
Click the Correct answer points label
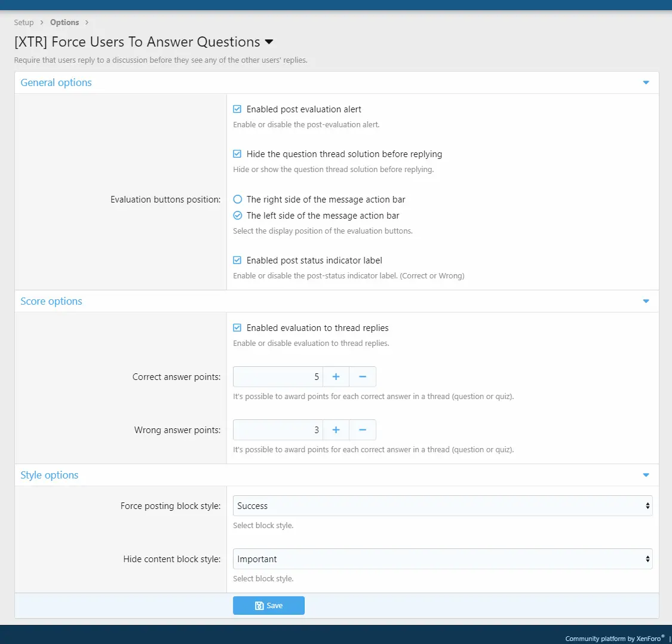coord(177,377)
